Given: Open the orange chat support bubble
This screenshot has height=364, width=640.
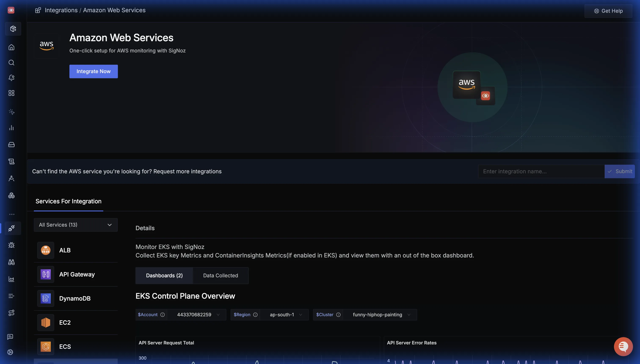Looking at the screenshot, I should tap(623, 346).
